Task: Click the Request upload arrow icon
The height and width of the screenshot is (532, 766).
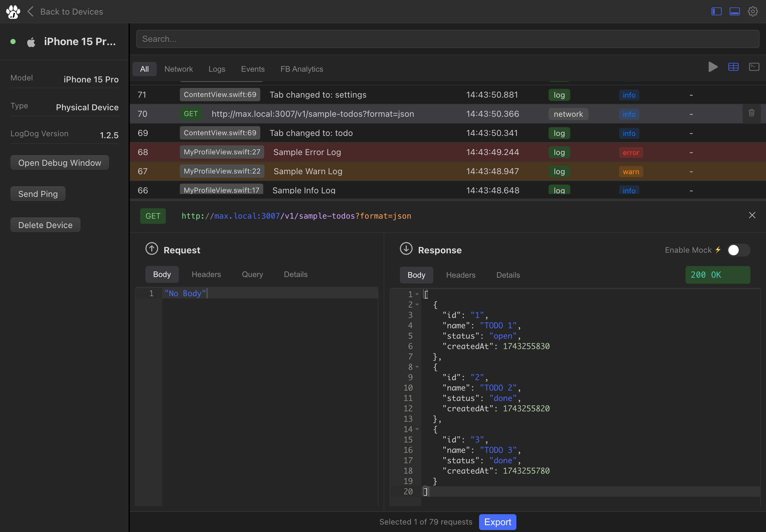Action: point(152,249)
